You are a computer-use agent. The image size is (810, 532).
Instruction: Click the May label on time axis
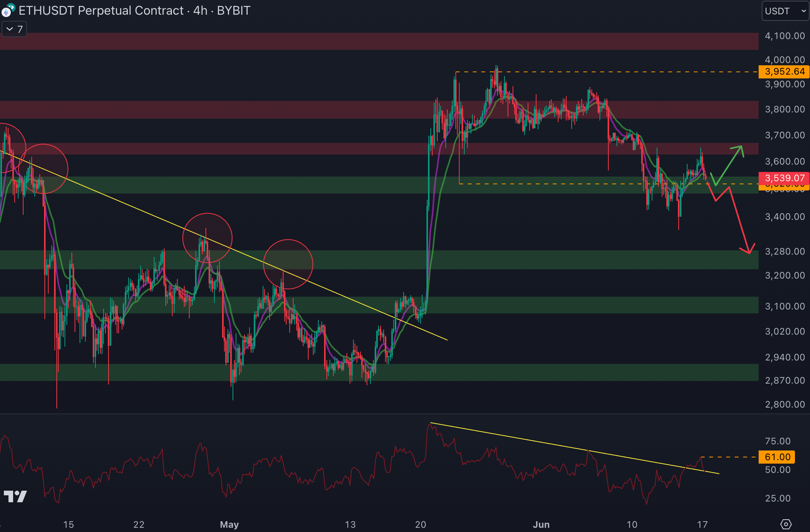click(x=229, y=524)
